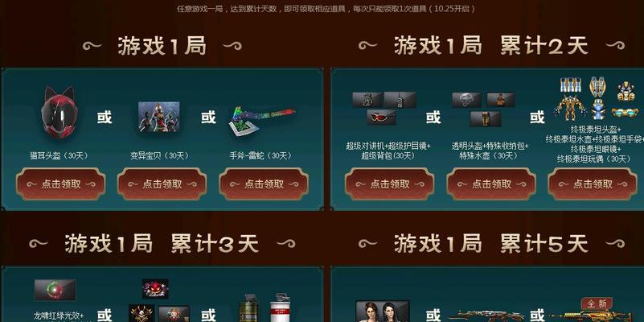This screenshot has height=322, width=644.
Task: Click the red pumpkin-face badge icon
Action: tap(155, 289)
